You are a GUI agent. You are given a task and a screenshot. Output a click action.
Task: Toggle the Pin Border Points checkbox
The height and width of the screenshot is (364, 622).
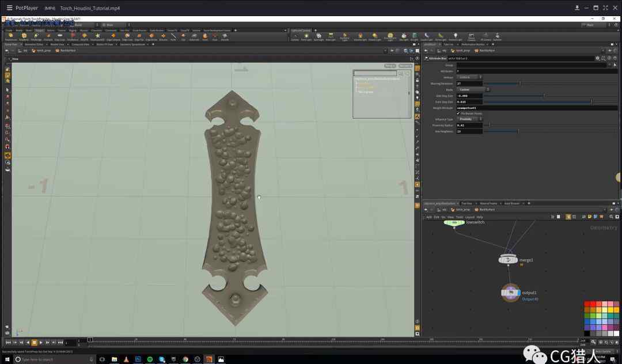(458, 113)
